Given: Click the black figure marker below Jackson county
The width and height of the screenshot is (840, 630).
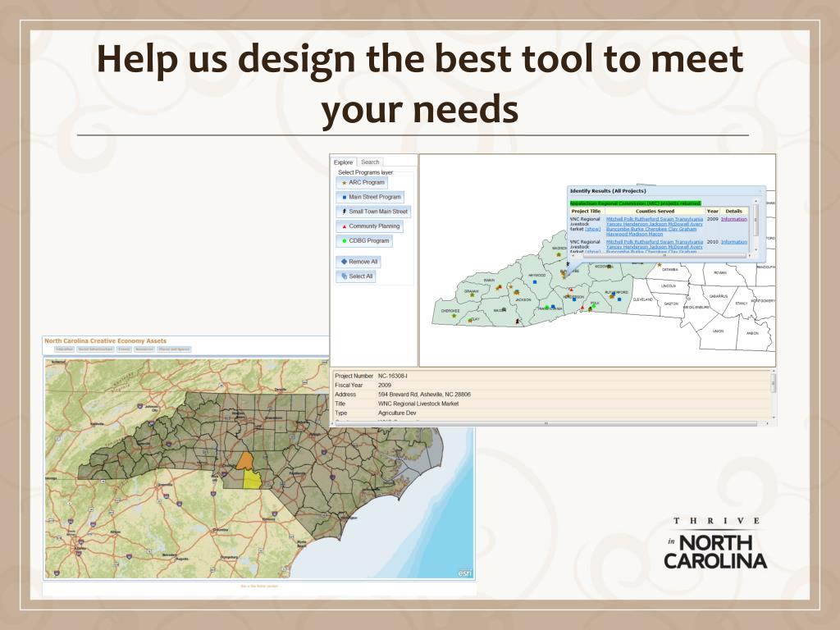Looking at the screenshot, I should pyautogui.click(x=518, y=322).
